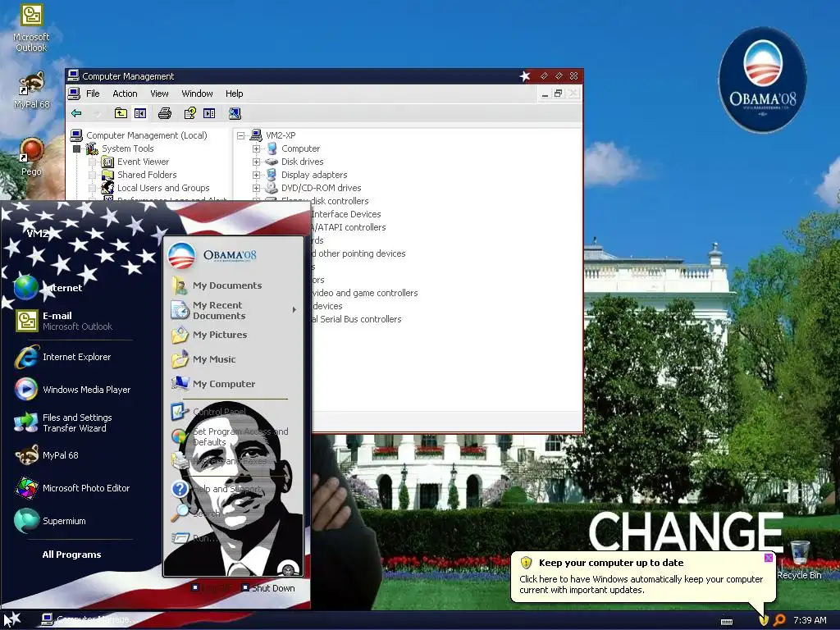Select the DVD/CD-ROM drives icon
The height and width of the screenshot is (630, 840).
(272, 188)
